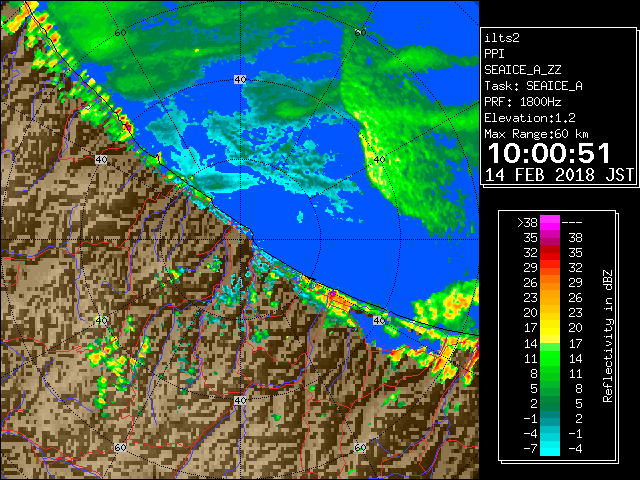Click the 40 km range label due north

pyautogui.click(x=240, y=80)
